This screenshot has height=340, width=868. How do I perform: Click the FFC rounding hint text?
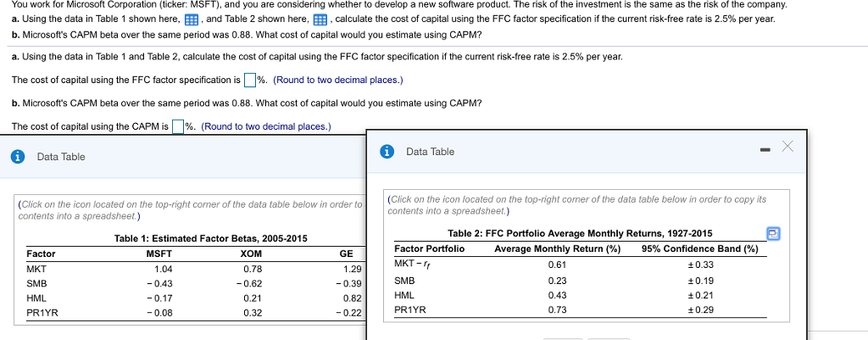pyautogui.click(x=338, y=81)
